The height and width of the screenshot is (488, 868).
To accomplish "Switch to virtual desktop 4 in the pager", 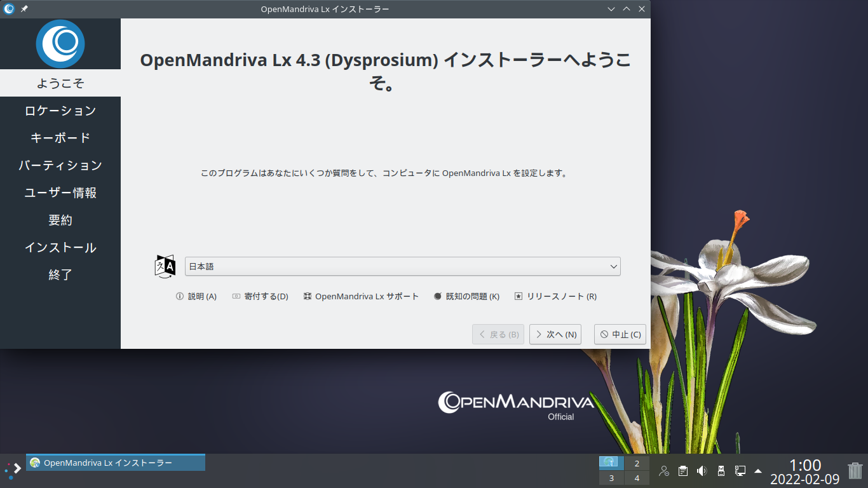I will pos(637,478).
